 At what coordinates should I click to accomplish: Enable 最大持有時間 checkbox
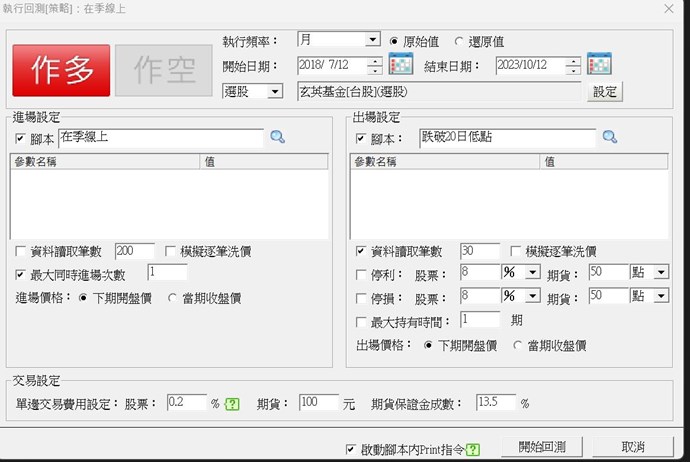(361, 322)
